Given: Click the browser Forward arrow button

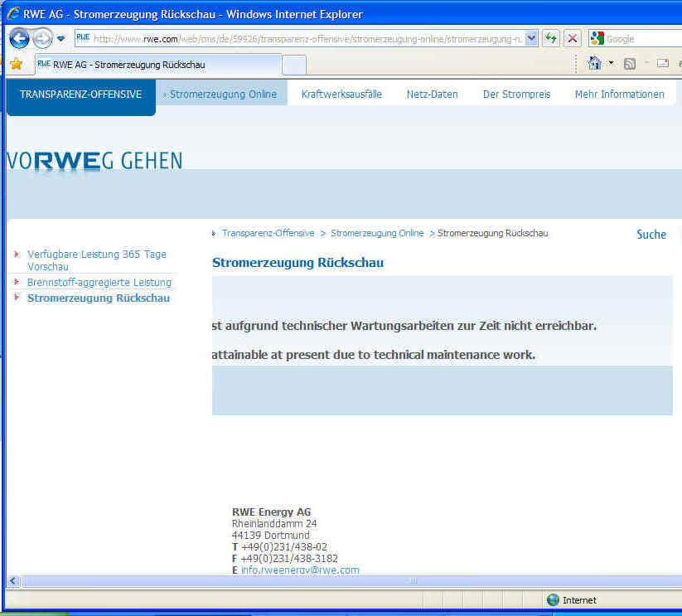Looking at the screenshot, I should click(x=42, y=39).
